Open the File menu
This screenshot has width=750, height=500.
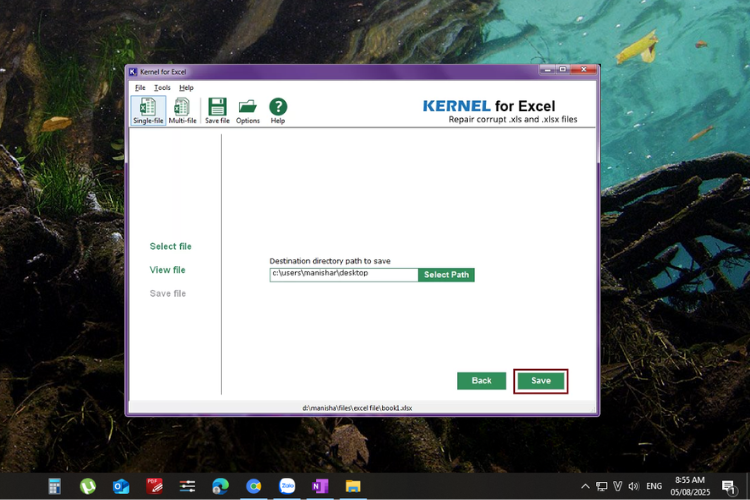click(x=140, y=88)
